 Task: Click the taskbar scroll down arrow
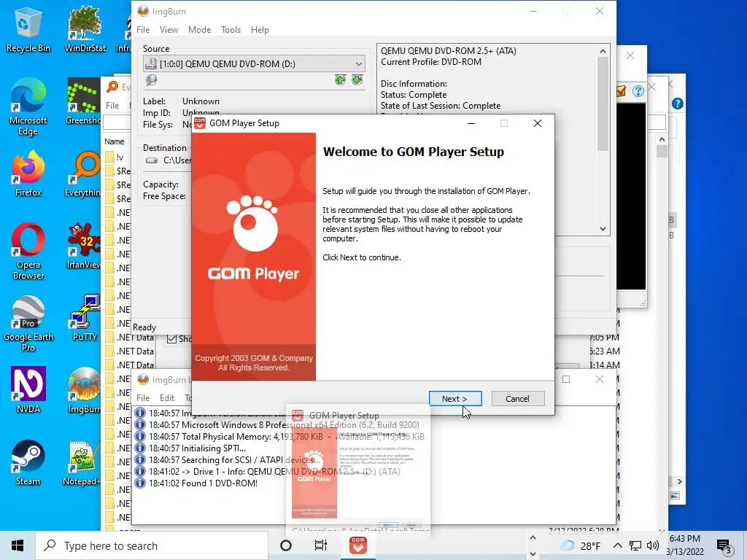pos(533,554)
